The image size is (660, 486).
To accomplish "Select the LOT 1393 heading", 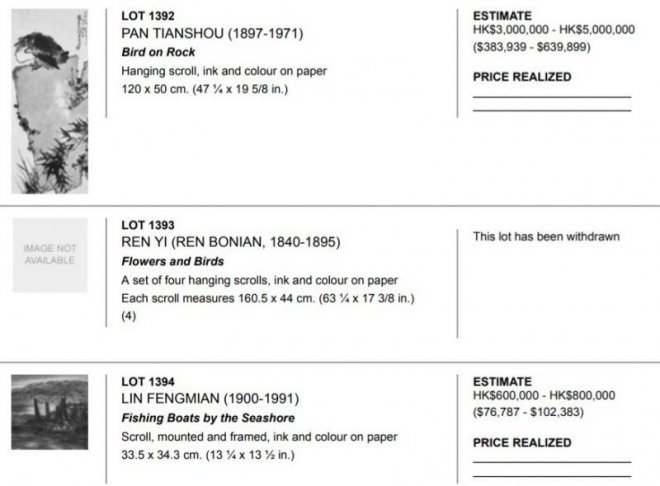I will [x=148, y=224].
